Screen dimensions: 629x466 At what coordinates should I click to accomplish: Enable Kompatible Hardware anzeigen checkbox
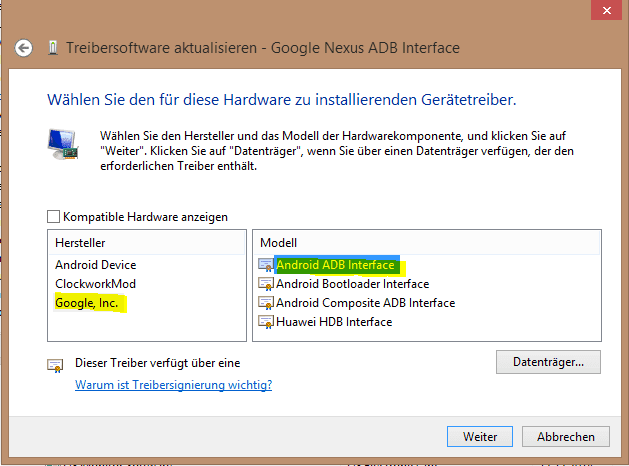coord(53,216)
